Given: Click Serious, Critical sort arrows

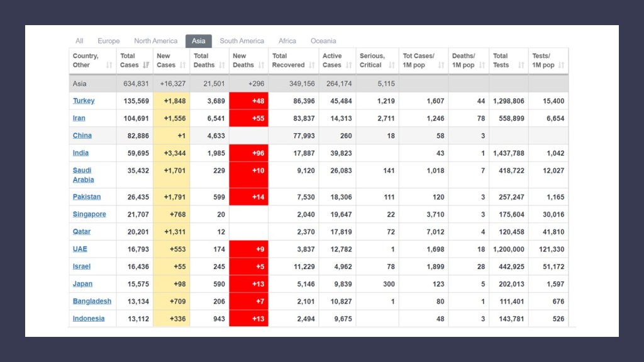Looking at the screenshot, I should 391,65.
